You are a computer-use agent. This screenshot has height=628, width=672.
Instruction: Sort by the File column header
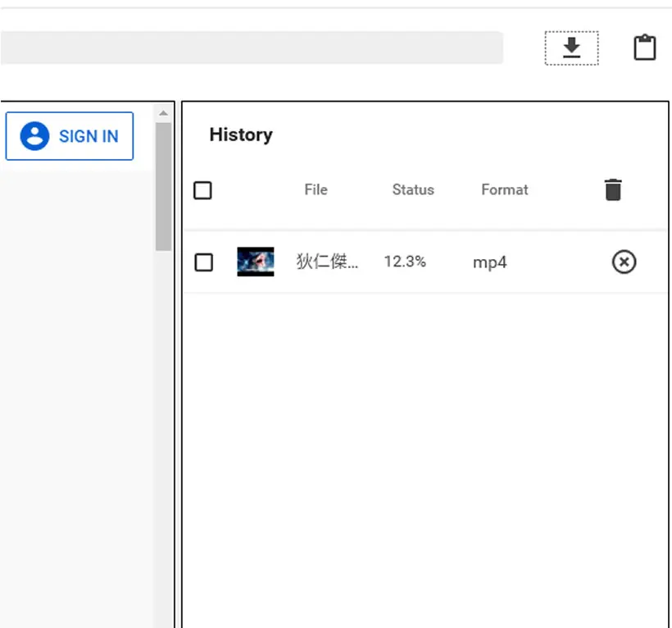coord(316,189)
